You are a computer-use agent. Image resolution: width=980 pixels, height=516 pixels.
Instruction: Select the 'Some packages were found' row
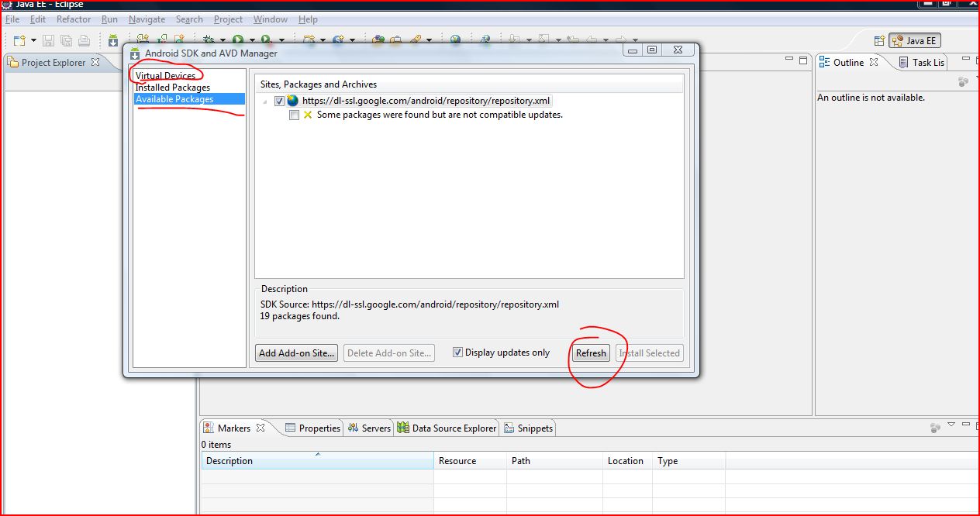click(x=440, y=115)
